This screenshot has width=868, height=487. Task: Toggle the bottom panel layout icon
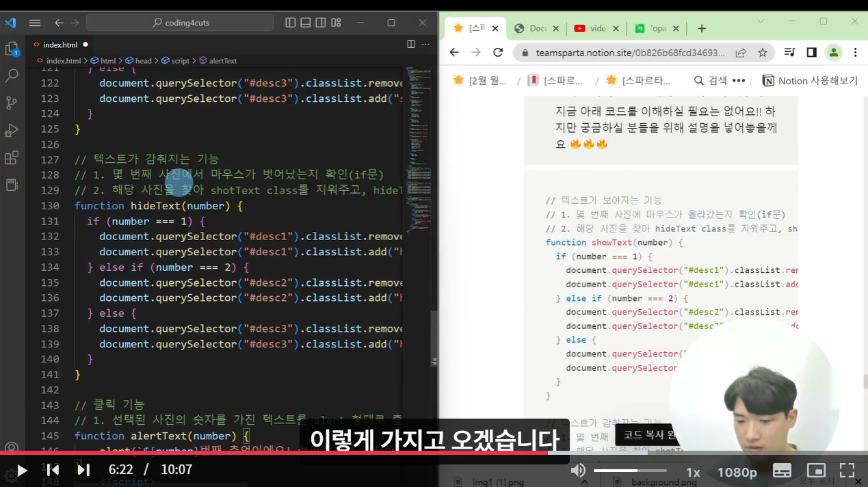[306, 23]
